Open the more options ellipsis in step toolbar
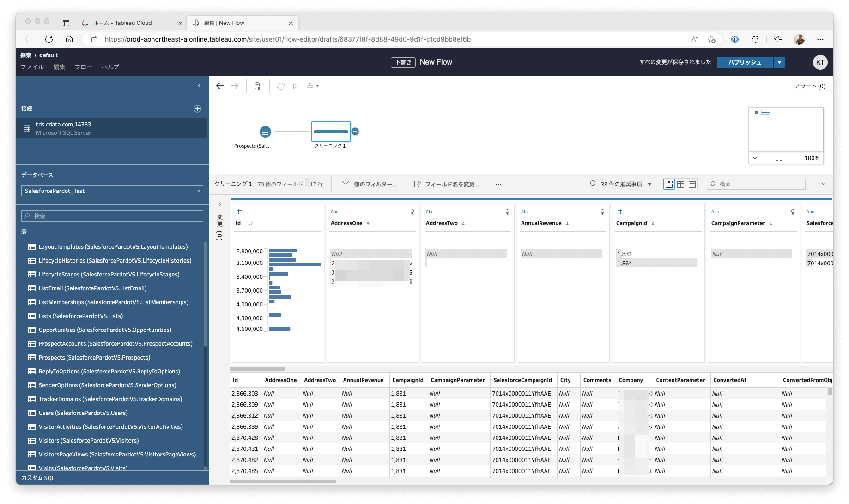Image resolution: width=849 pixels, height=504 pixels. pyautogui.click(x=498, y=184)
